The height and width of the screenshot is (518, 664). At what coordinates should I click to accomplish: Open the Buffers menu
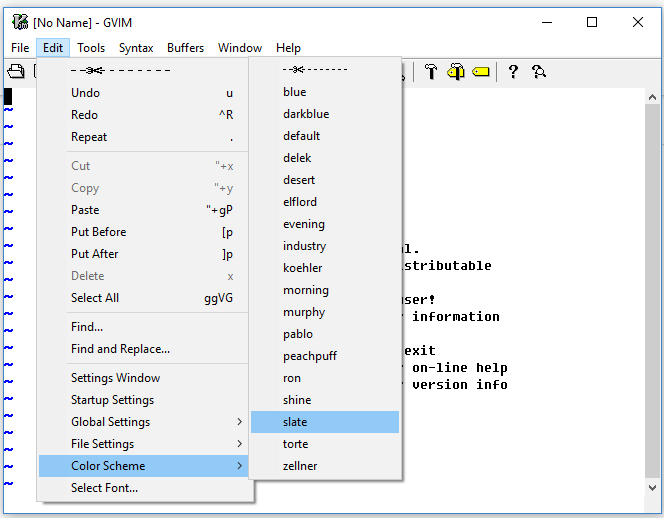coord(185,48)
